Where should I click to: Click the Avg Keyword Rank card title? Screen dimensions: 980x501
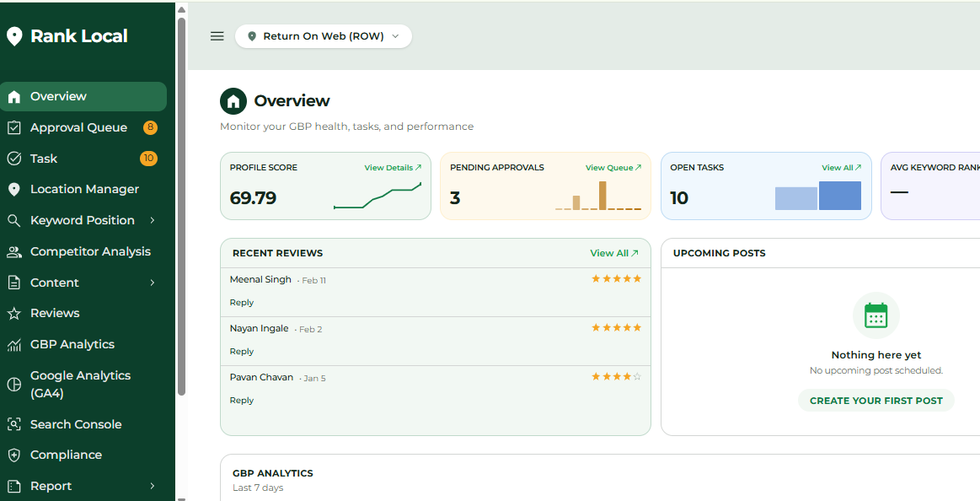(935, 168)
